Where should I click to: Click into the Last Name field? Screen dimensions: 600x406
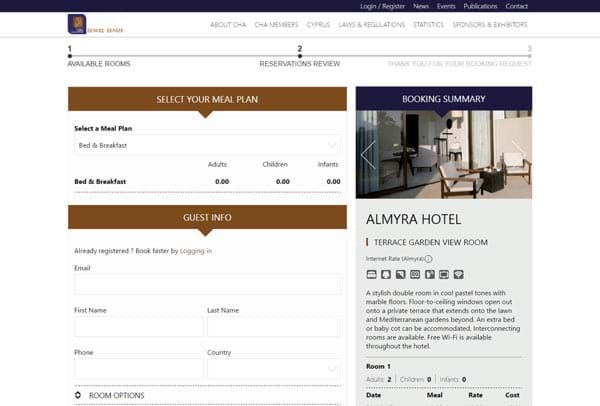274,326
